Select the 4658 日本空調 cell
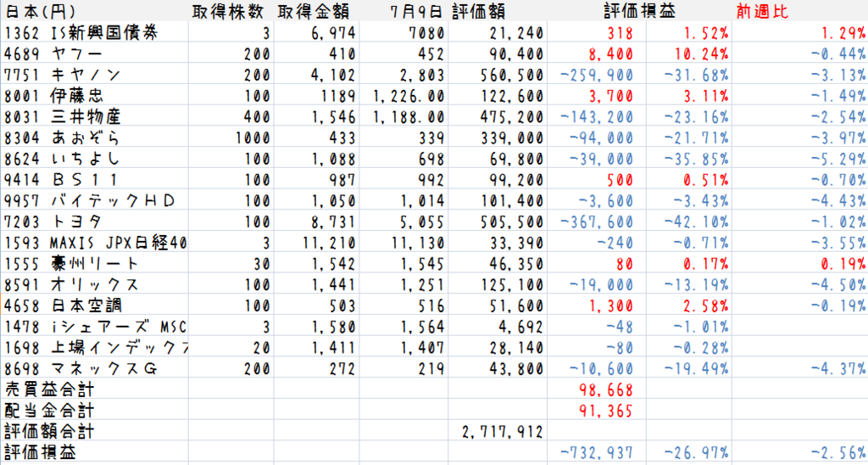Image resolution: width=868 pixels, height=465 pixels. coord(63,306)
